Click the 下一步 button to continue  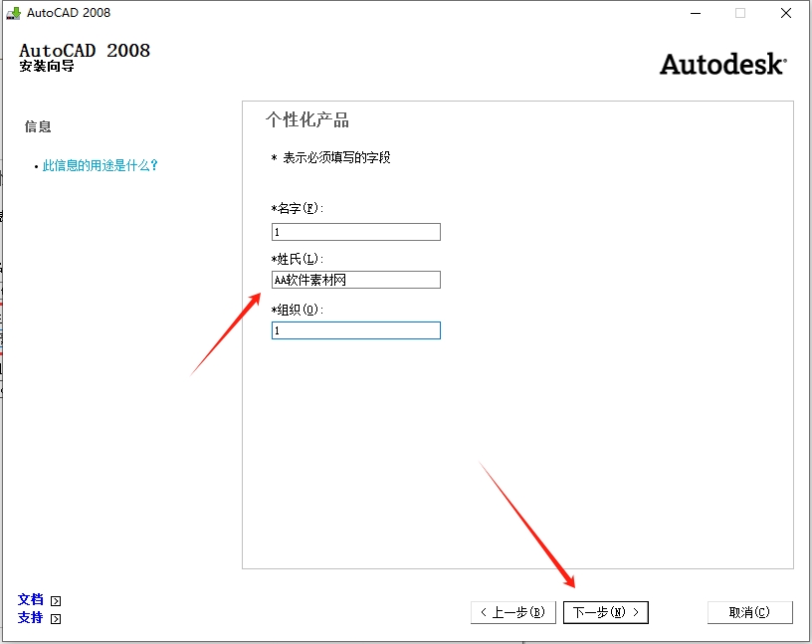(606, 612)
